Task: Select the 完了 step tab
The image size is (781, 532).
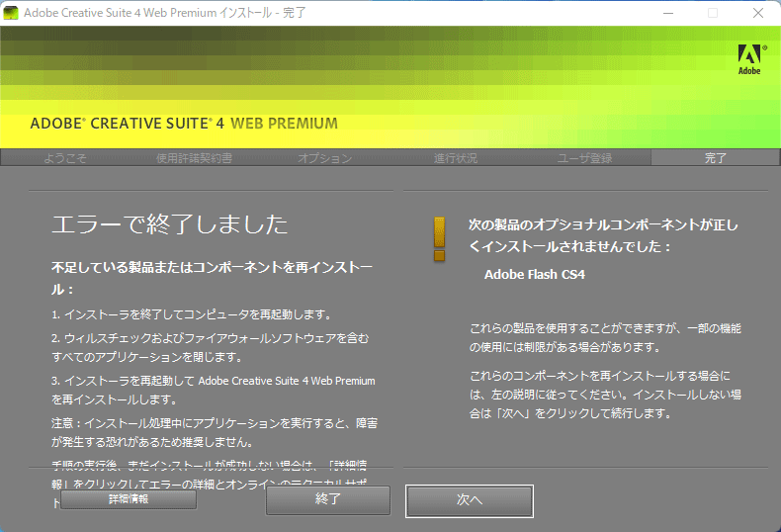Action: (715, 158)
